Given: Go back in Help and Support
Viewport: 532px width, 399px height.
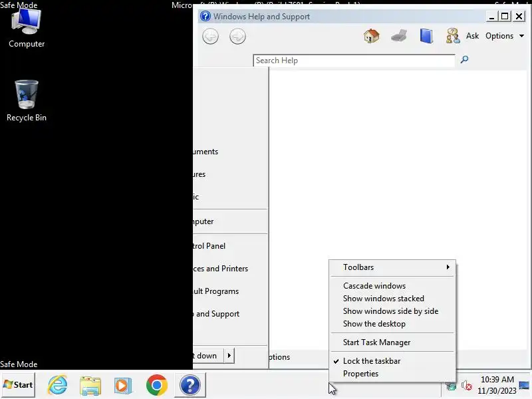Looking at the screenshot, I should tap(210, 37).
